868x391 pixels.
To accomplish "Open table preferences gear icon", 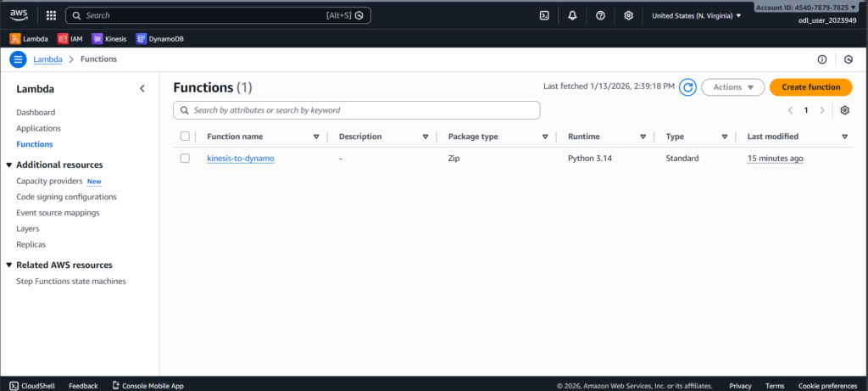I will pyautogui.click(x=844, y=110).
